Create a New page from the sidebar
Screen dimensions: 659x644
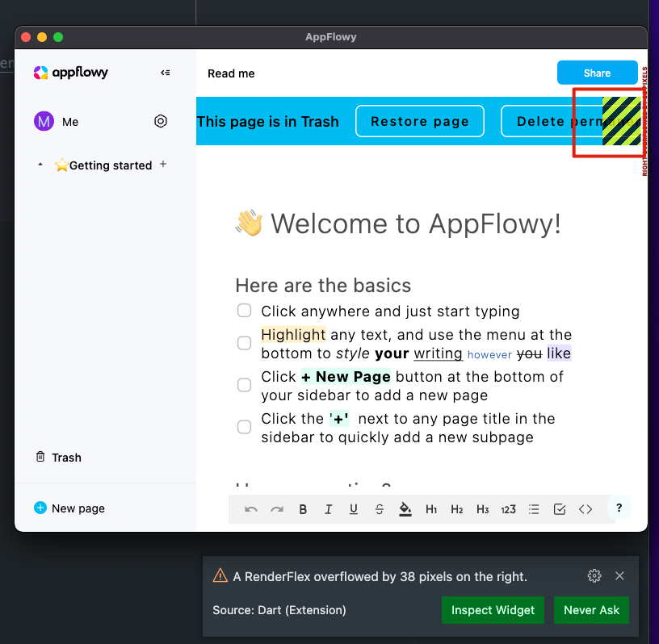69,508
